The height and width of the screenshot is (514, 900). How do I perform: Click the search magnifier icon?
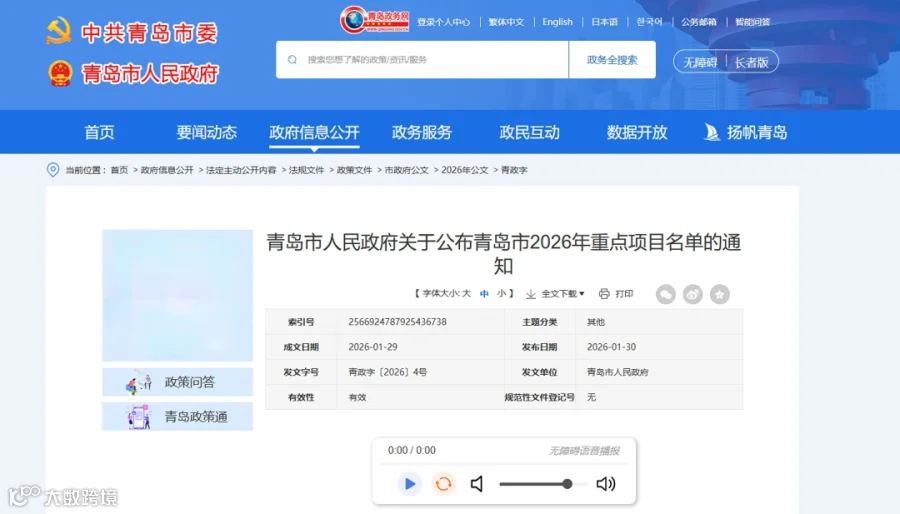(292, 60)
